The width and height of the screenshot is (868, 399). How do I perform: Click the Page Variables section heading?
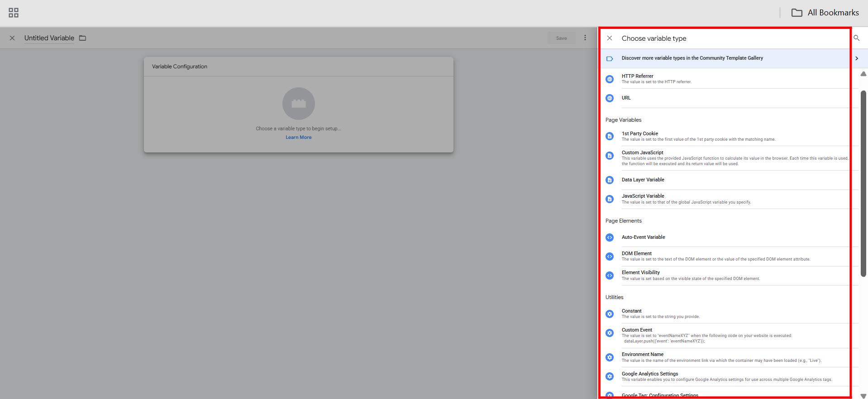[x=623, y=120]
